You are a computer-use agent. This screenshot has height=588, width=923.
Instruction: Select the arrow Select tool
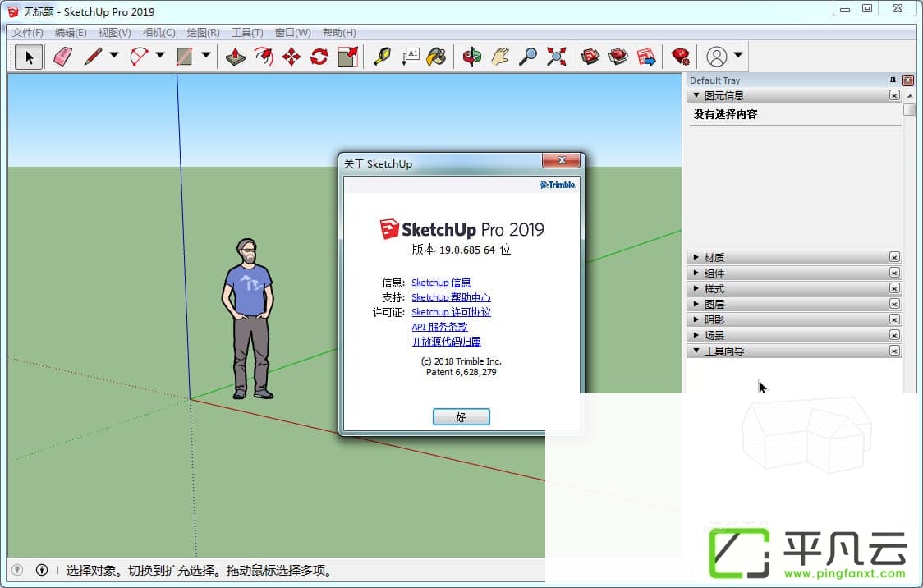coord(28,57)
